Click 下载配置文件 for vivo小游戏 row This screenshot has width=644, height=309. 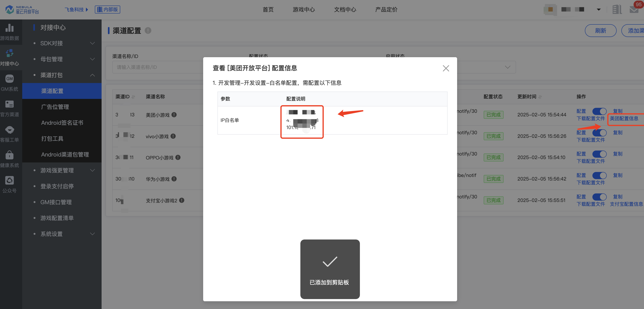[590, 140]
